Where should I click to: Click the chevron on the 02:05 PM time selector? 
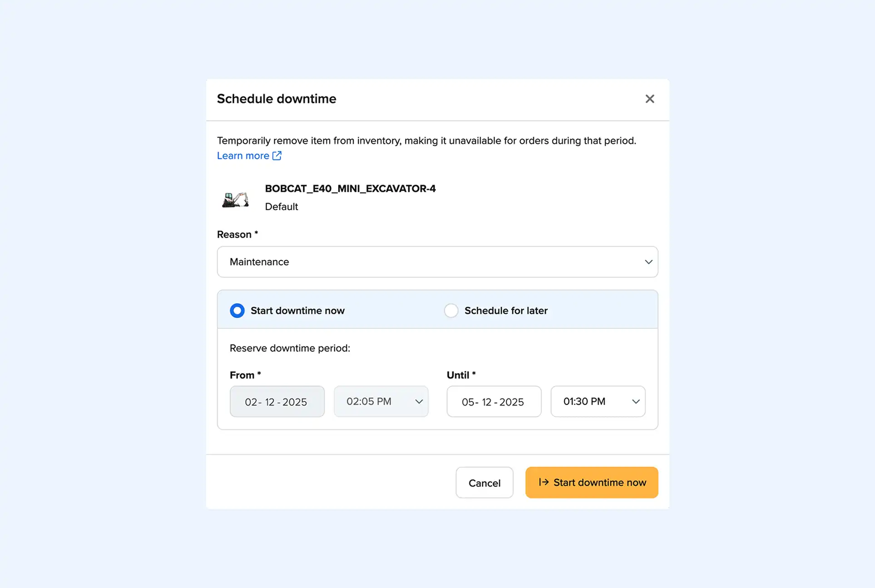pyautogui.click(x=418, y=401)
